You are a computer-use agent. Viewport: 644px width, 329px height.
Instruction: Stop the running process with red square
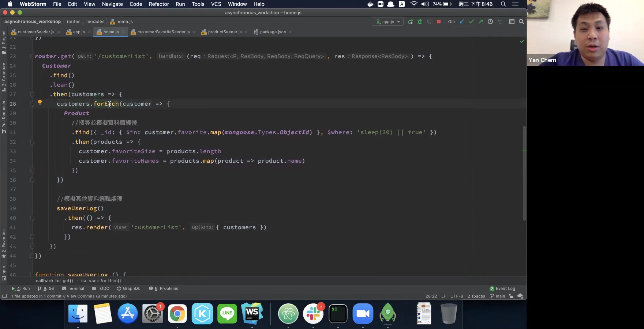(439, 22)
